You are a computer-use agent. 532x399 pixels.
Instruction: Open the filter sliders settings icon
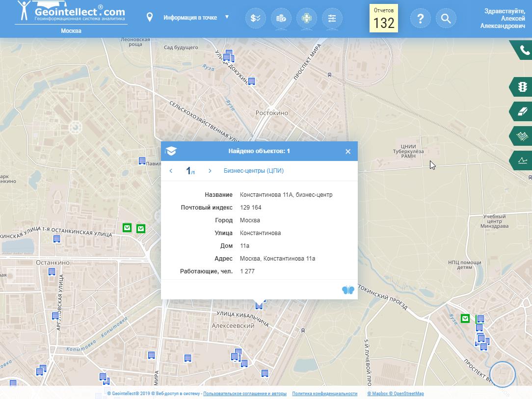click(x=332, y=19)
